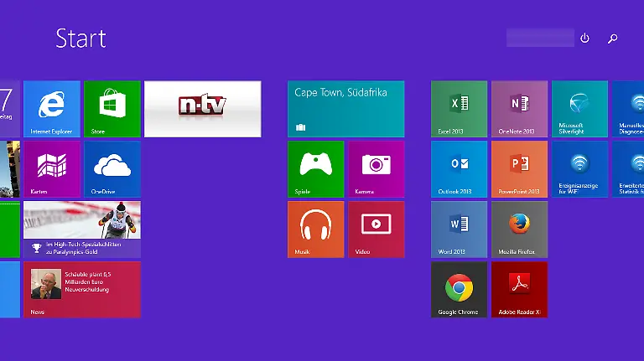
Task: Launch Google Chrome
Action: tap(460, 290)
